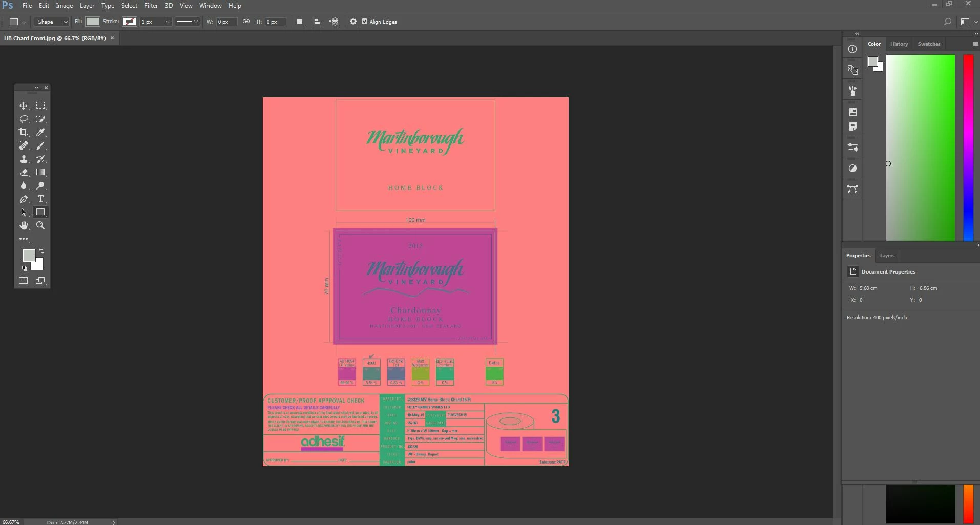The width and height of the screenshot is (980, 525).
Task: Switch to the Swatches tab
Action: tap(929, 44)
